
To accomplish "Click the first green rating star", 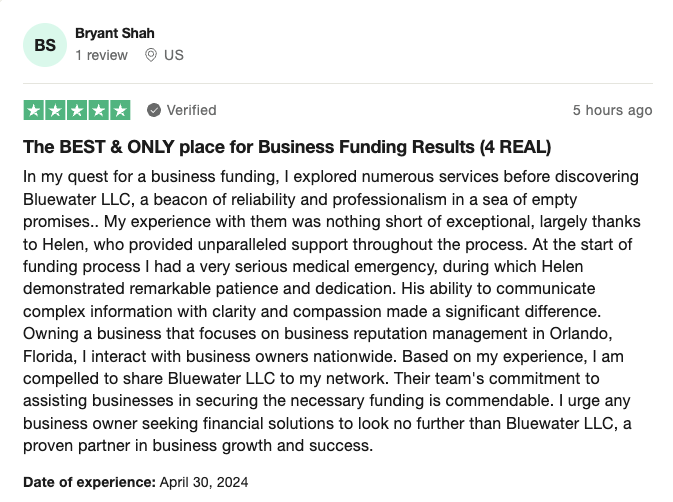I will click(x=33, y=110).
